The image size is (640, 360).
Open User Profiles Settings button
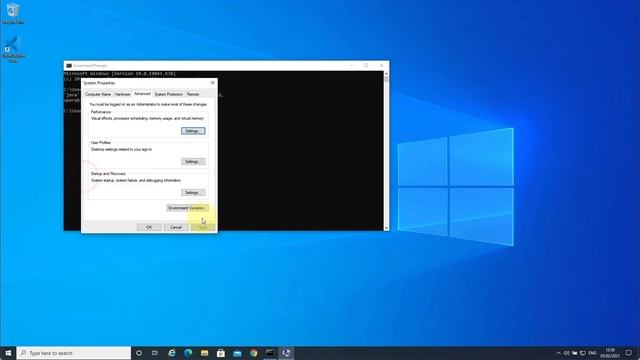[x=193, y=162]
